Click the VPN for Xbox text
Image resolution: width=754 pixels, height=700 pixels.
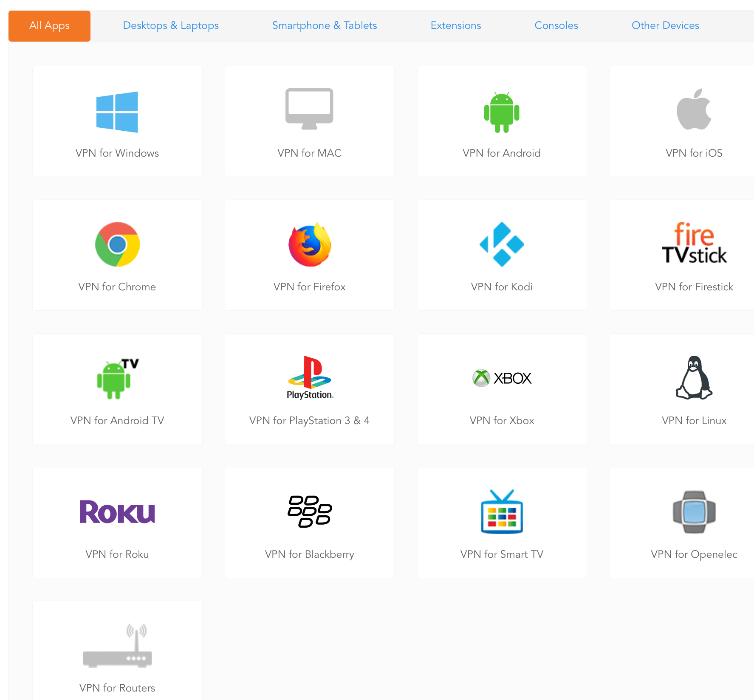502,420
